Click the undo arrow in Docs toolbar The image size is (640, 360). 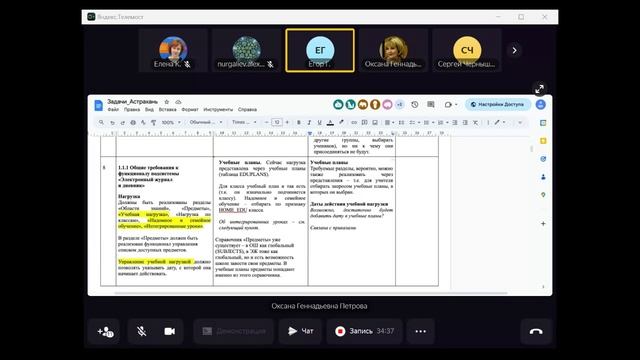(112, 122)
